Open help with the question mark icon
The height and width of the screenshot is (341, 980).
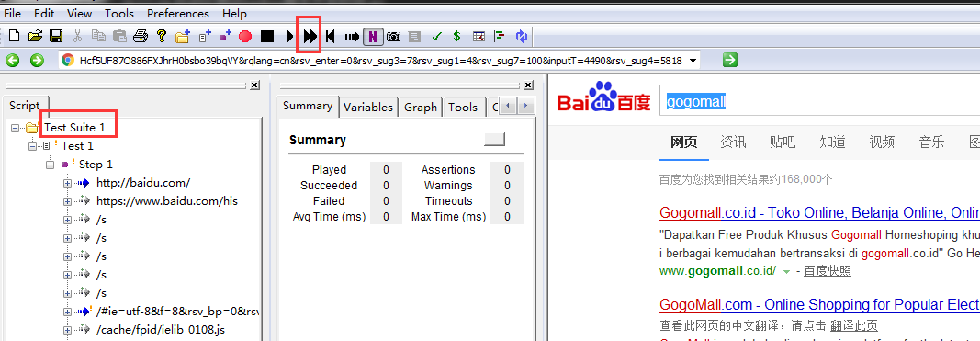point(162,36)
